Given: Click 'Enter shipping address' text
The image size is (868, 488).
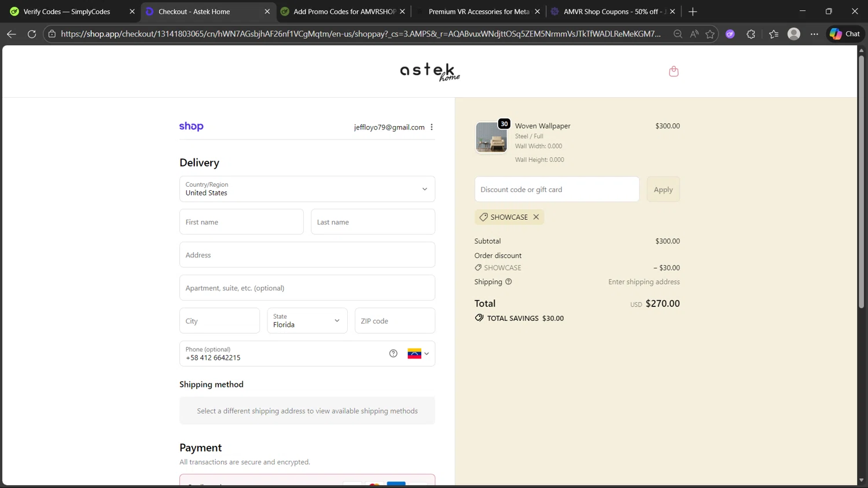Looking at the screenshot, I should coord(644,282).
